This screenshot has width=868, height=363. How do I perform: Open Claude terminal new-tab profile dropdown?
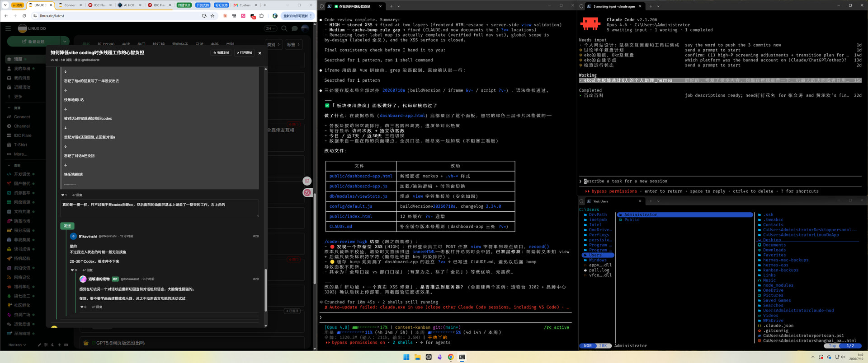click(658, 6)
